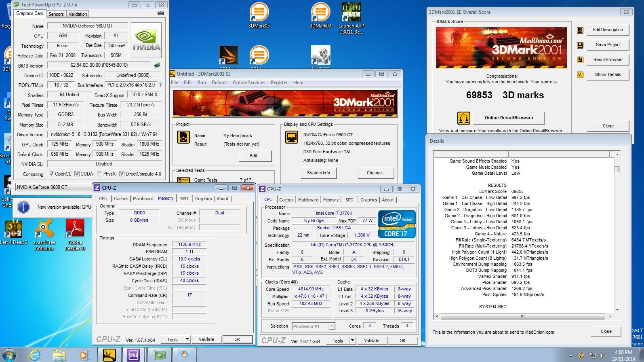Open the File menu in 3DMark2001 SE
Image resolution: width=644 pixels, height=362 pixels.
click(x=175, y=83)
